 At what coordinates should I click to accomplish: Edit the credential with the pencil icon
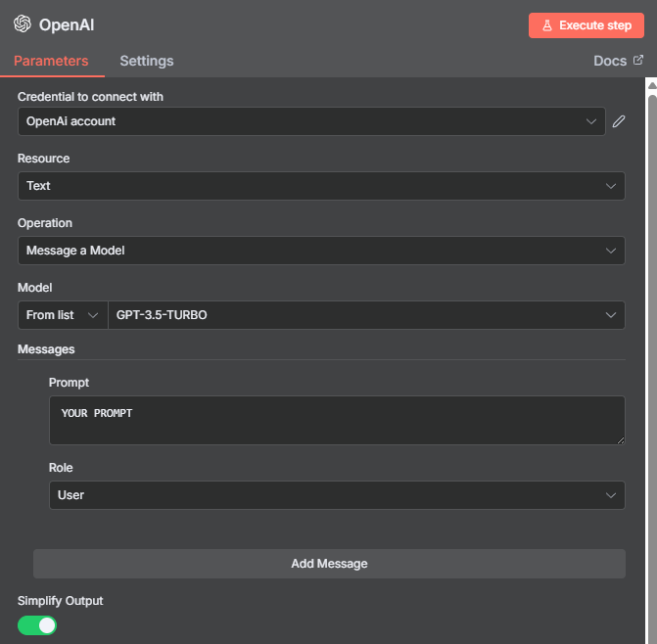[x=619, y=121]
